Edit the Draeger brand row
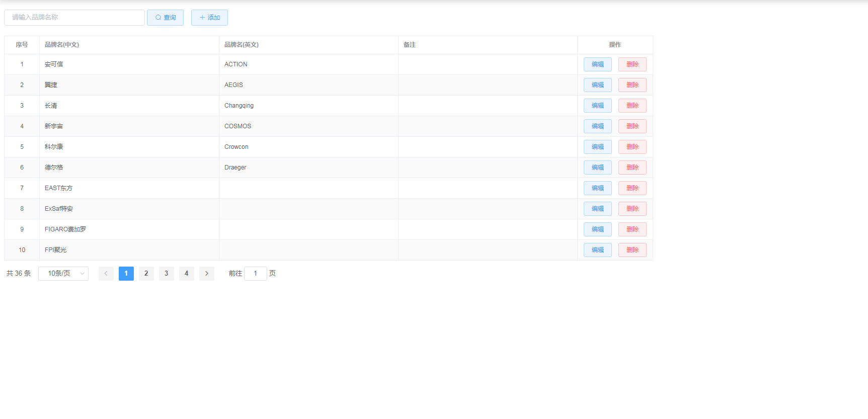This screenshot has height=419, width=868. click(597, 167)
